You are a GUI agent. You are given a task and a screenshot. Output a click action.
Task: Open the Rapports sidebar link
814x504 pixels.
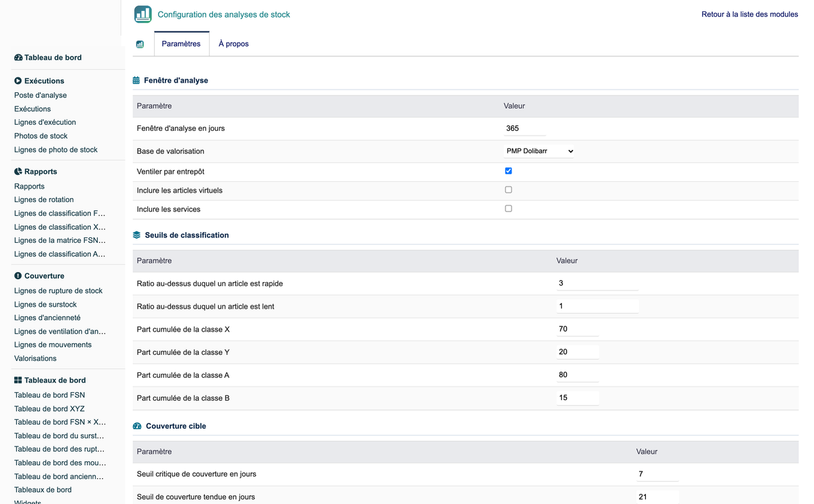tap(29, 187)
